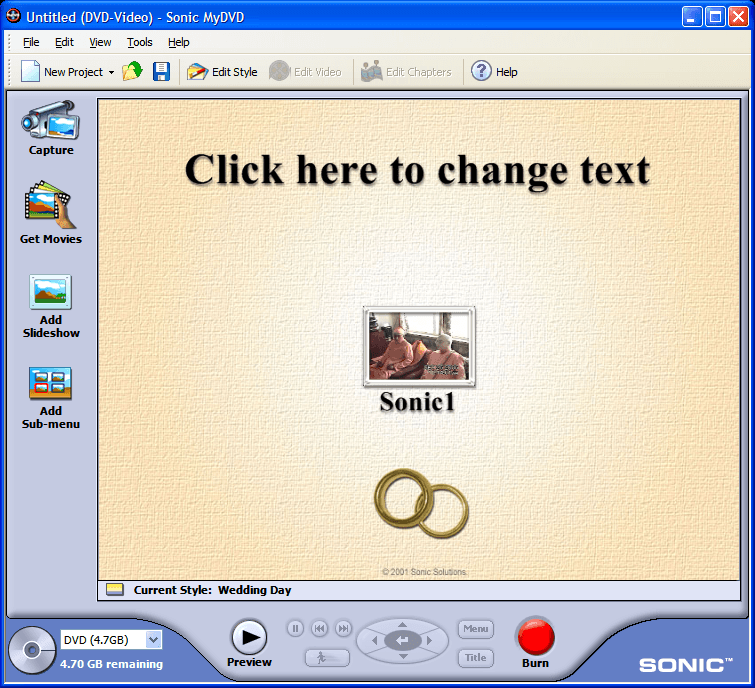Open the Edit menu

[x=64, y=42]
